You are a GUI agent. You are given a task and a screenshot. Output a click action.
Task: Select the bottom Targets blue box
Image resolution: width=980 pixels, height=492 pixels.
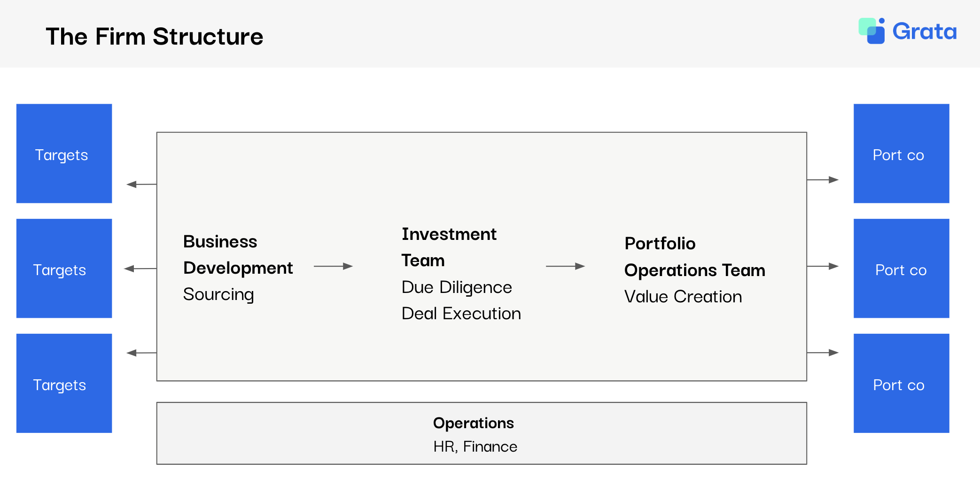(64, 383)
